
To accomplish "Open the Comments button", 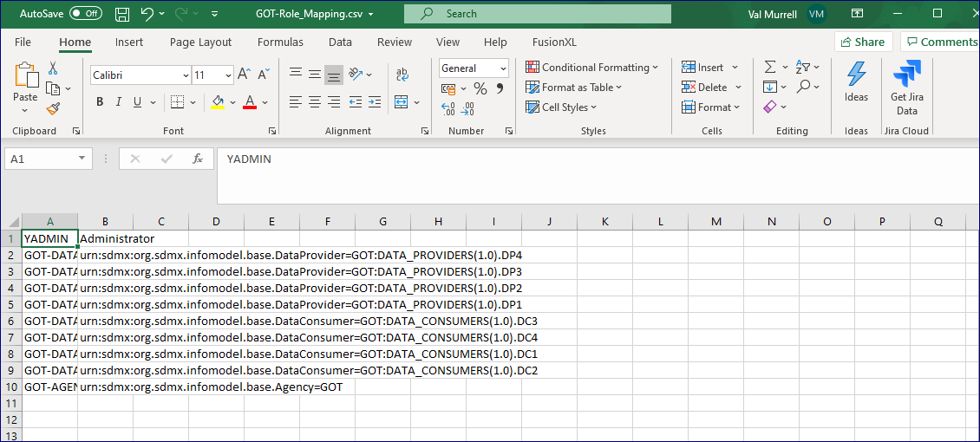I will [940, 42].
